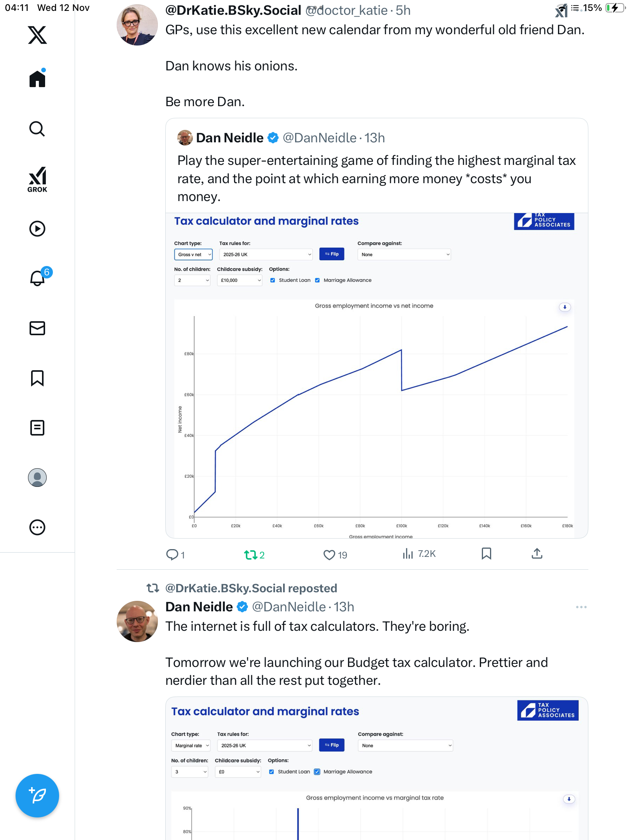The width and height of the screenshot is (630, 840).
Task: Share DrKatie's post via share icon
Action: (537, 554)
